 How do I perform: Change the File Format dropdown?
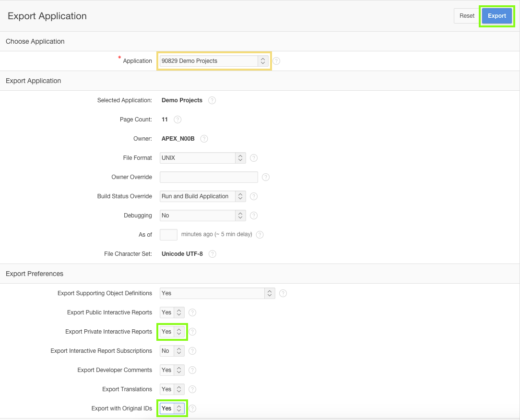240,158
